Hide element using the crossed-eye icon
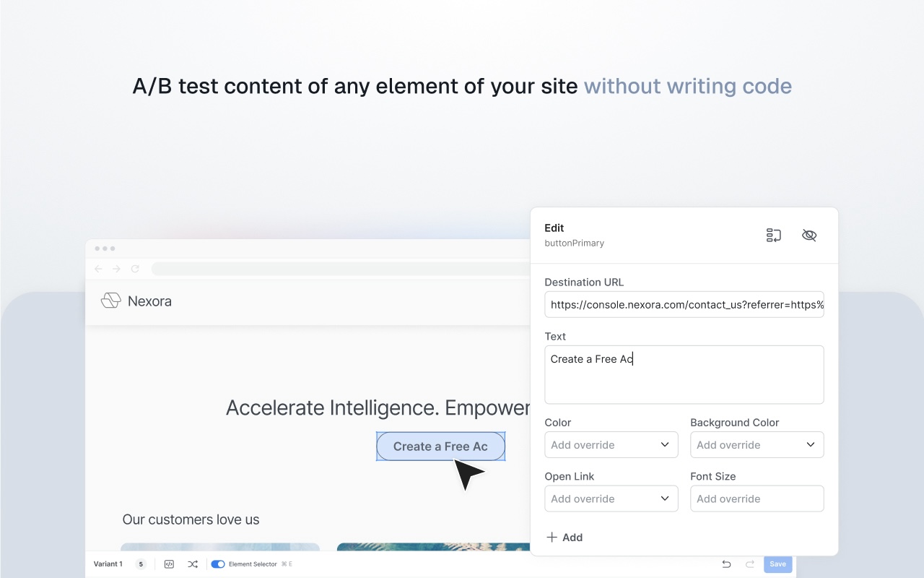924x578 pixels. point(809,236)
